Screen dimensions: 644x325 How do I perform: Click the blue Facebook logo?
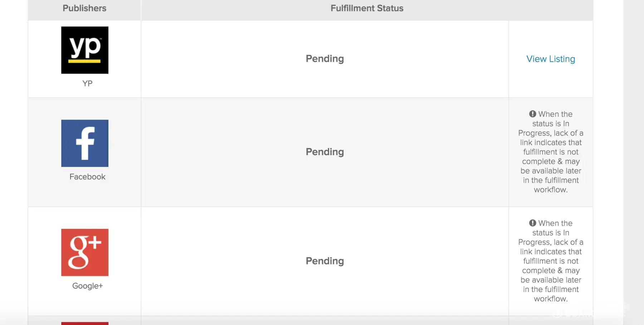point(85,143)
